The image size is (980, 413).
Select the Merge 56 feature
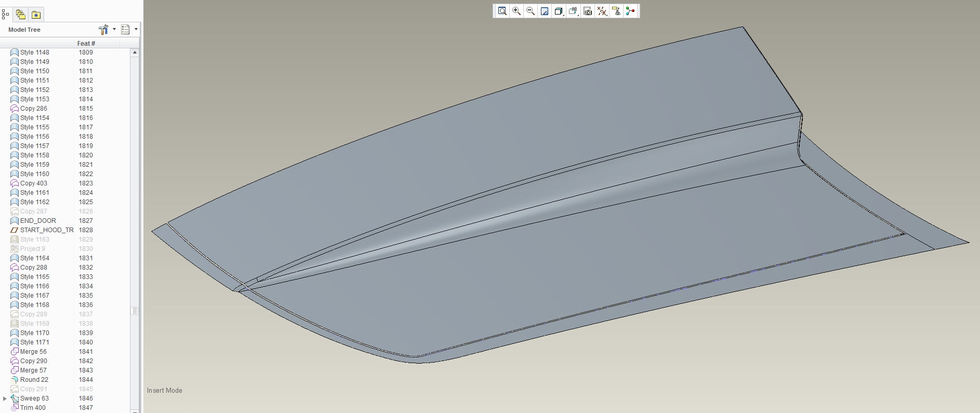tap(33, 352)
